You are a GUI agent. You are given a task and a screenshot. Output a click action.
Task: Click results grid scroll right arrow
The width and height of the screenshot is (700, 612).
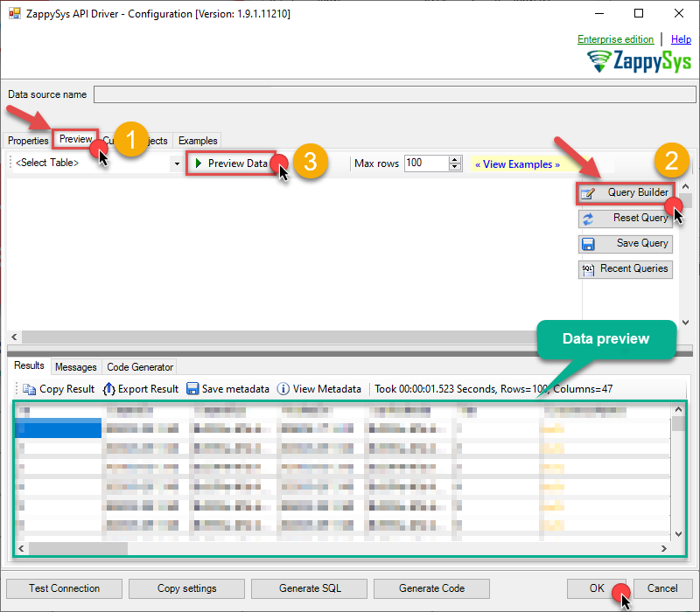pos(663,548)
